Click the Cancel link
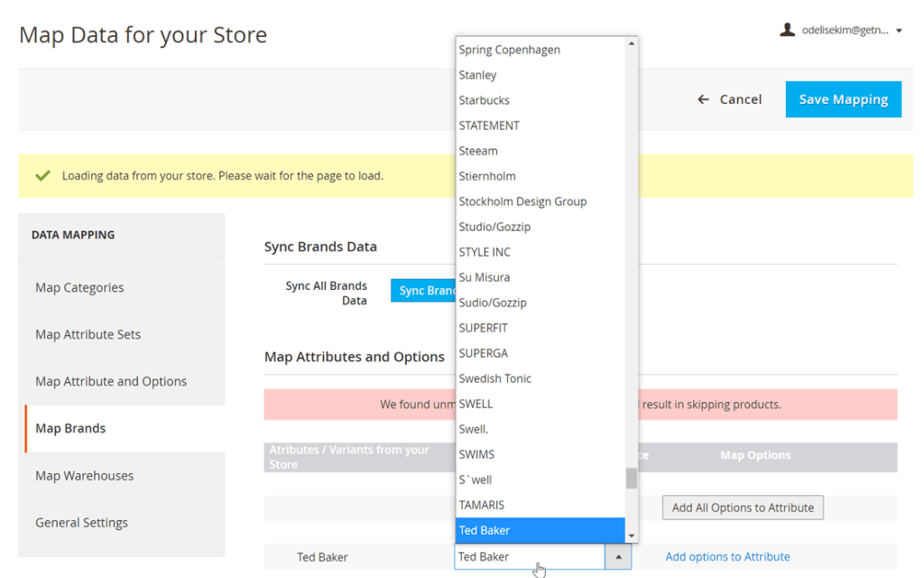 [x=740, y=99]
